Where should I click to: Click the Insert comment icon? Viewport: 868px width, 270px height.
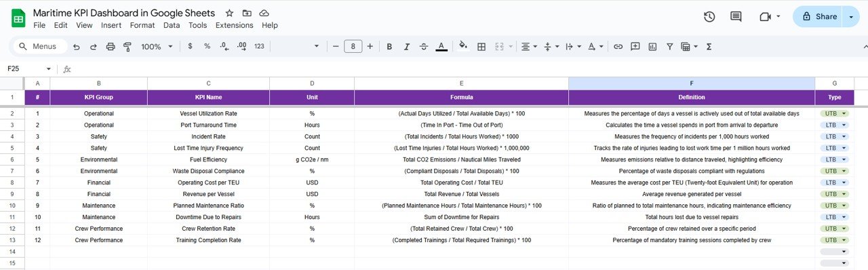click(x=635, y=47)
